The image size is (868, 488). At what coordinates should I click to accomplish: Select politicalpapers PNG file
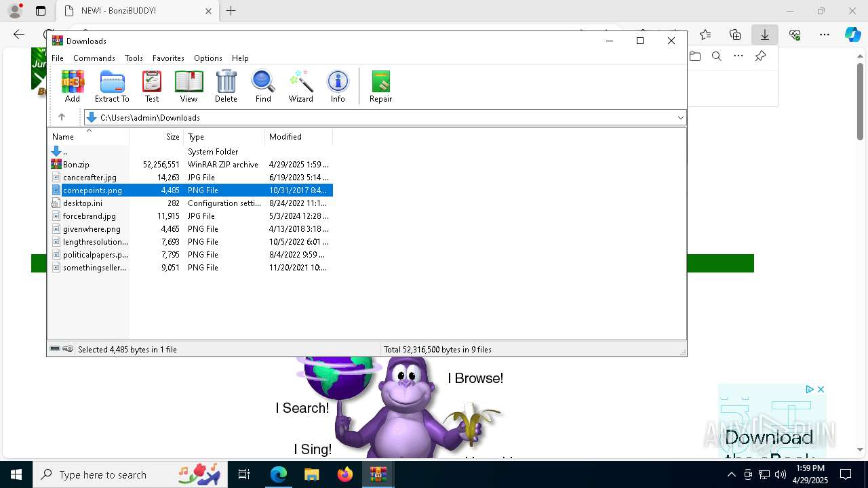tap(191, 255)
